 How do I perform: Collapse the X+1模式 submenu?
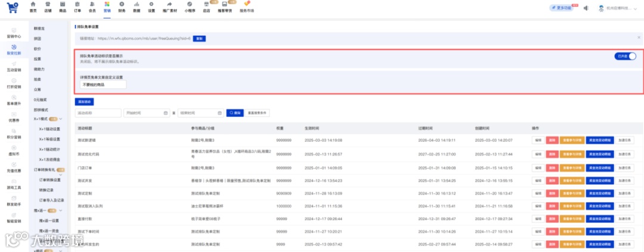point(61,119)
